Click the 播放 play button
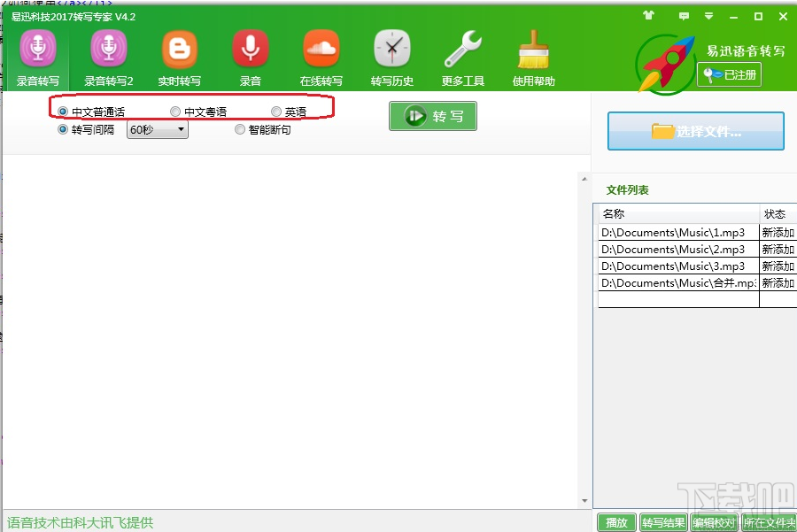This screenshot has width=797, height=532. pyautogui.click(x=616, y=522)
